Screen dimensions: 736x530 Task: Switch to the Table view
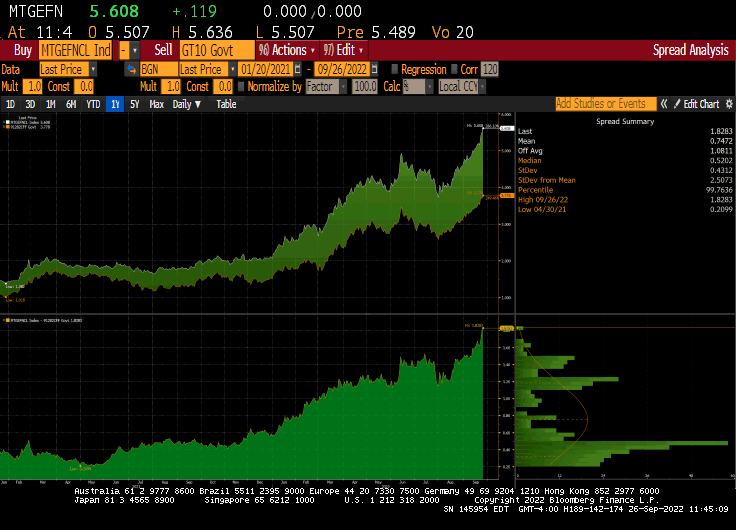coord(227,104)
